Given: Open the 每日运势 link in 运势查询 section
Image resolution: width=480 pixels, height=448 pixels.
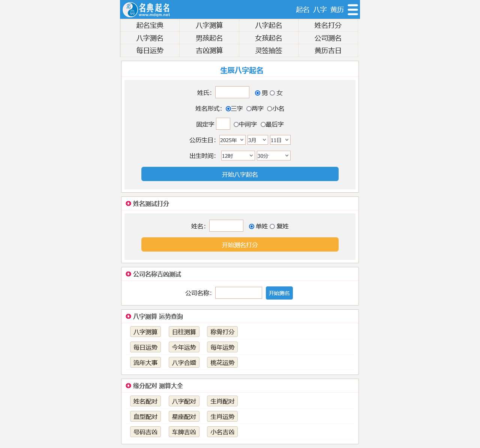Looking at the screenshot, I should point(145,347).
